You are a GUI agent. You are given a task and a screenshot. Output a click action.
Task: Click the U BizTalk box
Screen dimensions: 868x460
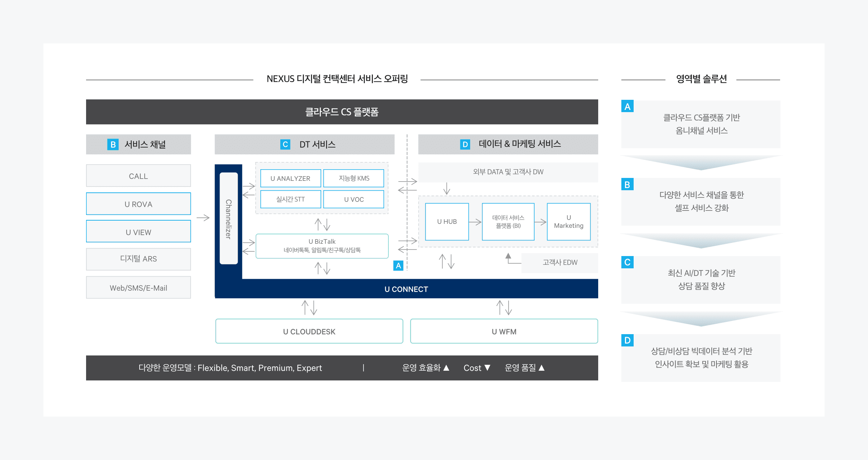(x=322, y=246)
